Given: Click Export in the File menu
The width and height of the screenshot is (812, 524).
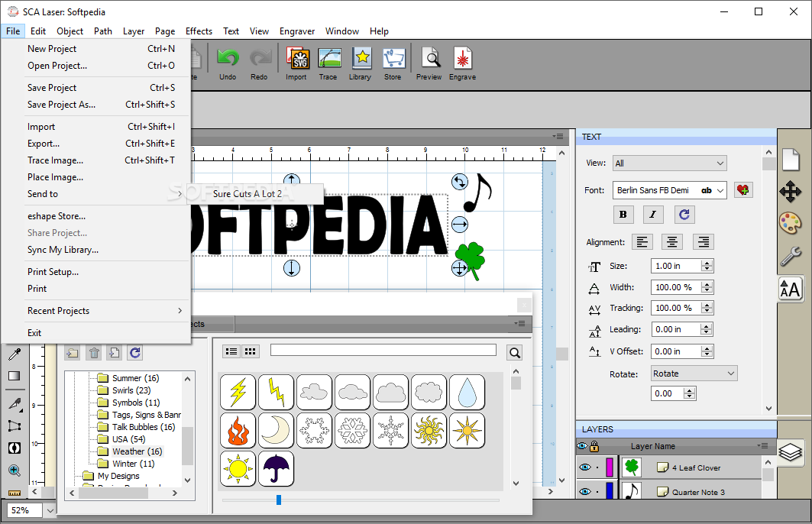Looking at the screenshot, I should 96,144.
